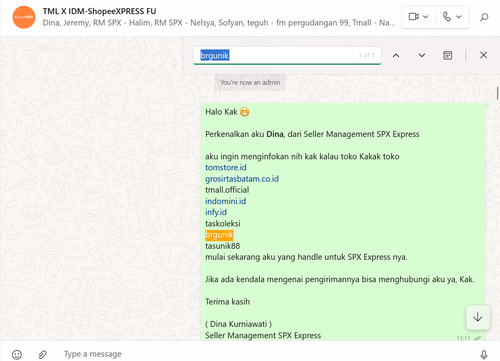
Task: Click the Terima kasih line
Action: pyautogui.click(x=227, y=302)
